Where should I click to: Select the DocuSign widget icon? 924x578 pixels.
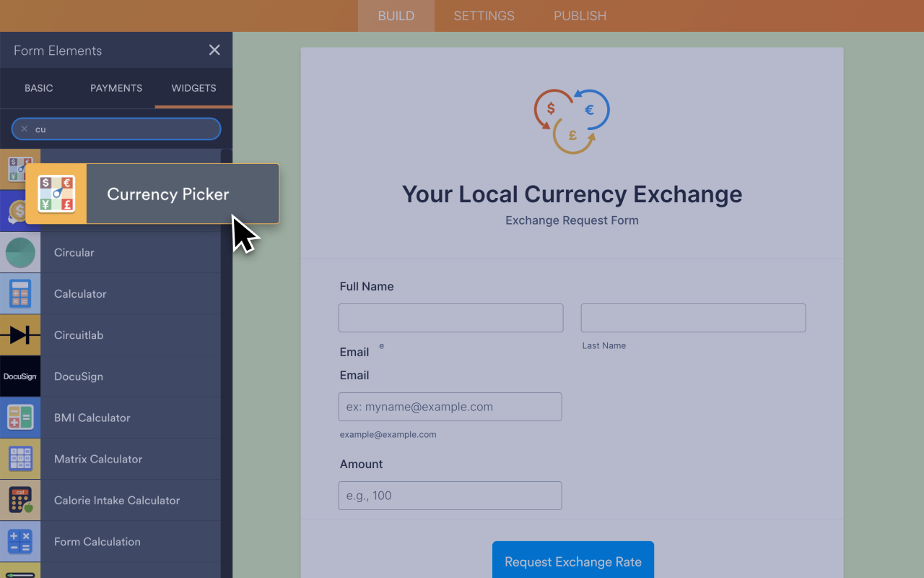pos(20,376)
